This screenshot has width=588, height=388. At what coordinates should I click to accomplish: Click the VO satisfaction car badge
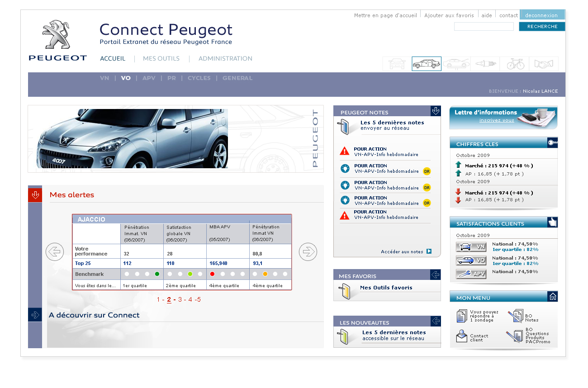point(471,260)
